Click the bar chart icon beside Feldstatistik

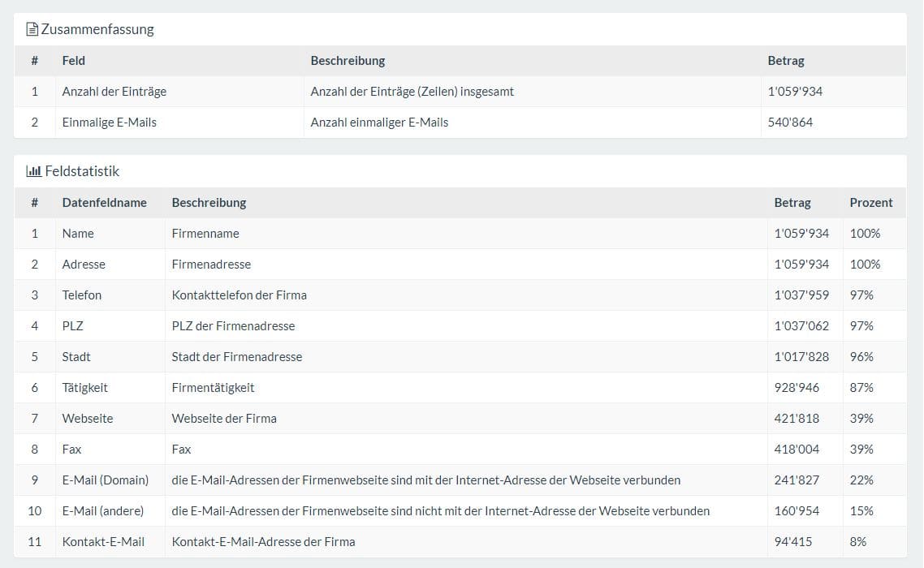(x=33, y=172)
